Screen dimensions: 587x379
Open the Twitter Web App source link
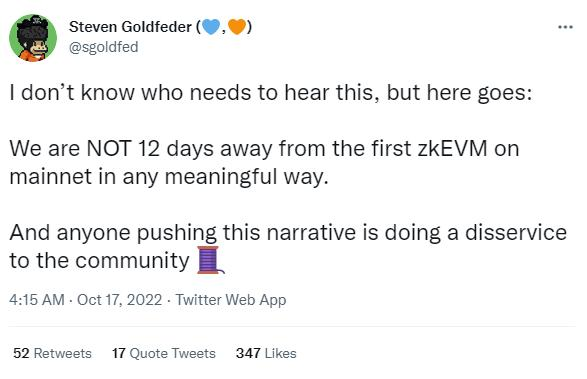click(231, 300)
